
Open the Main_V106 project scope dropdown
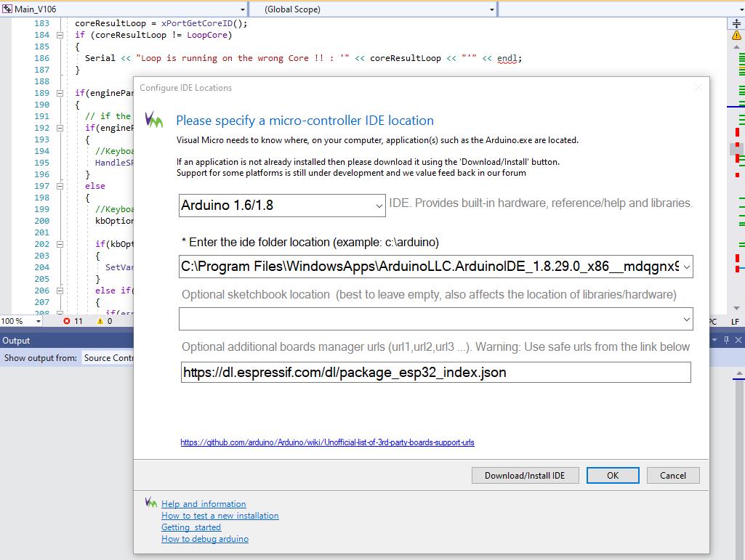(x=242, y=9)
